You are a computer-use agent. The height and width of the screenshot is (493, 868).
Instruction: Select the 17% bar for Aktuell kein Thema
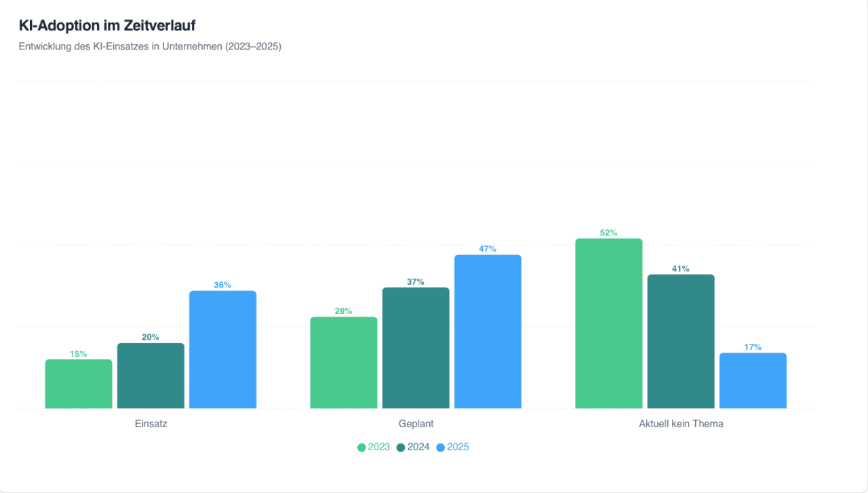753,380
